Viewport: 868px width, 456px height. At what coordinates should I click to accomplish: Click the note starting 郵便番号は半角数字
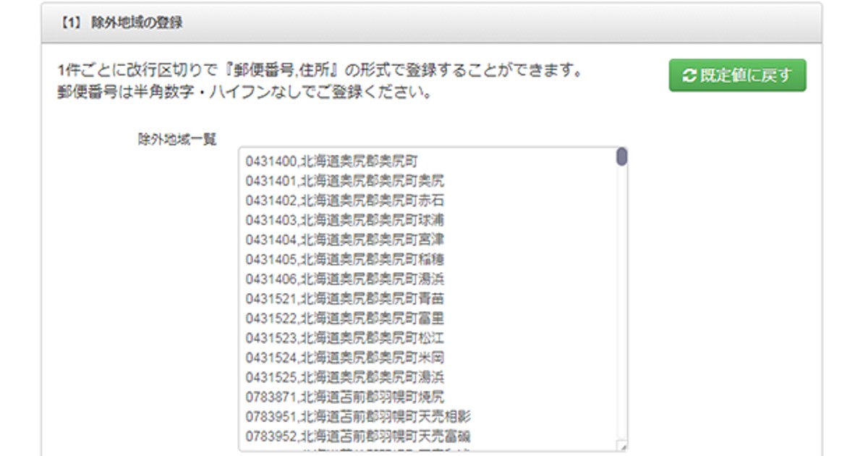245,93
